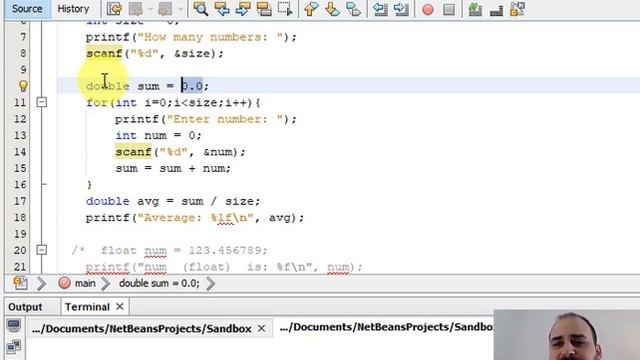The width and height of the screenshot is (640, 360).
Task: Jump to Previous Bookmark
Action: (311, 9)
